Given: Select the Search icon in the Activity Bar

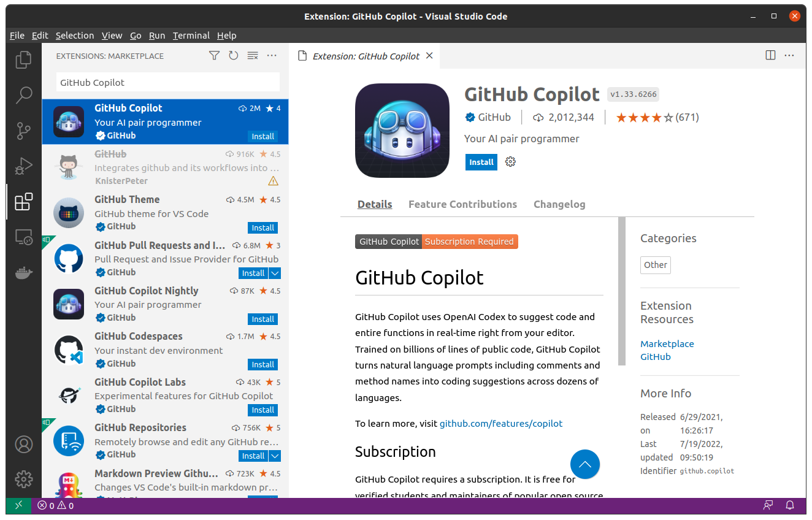Looking at the screenshot, I should coord(23,95).
